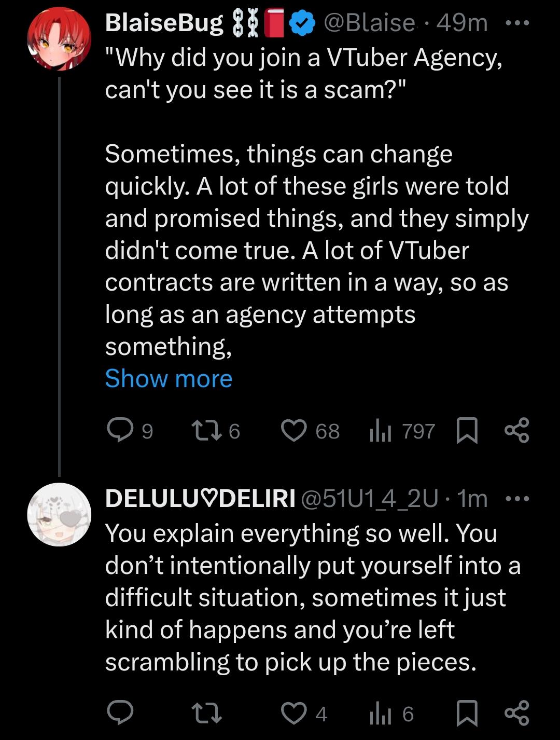
Task: Visit the @51U1_4_2U handle
Action: (369, 499)
